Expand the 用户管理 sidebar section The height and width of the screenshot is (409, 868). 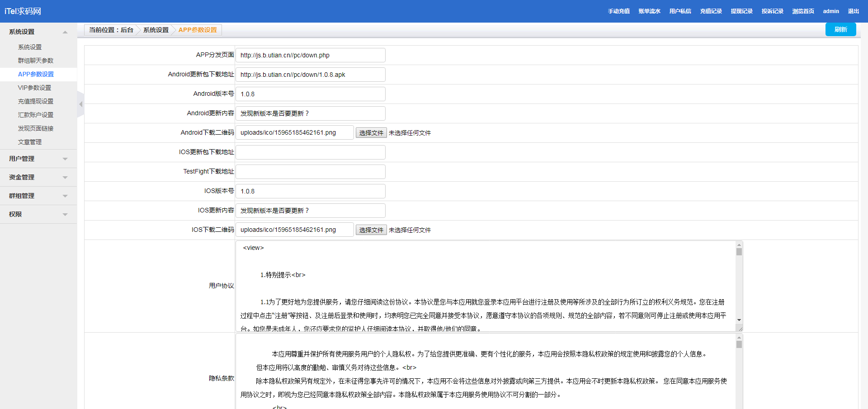(x=65, y=159)
